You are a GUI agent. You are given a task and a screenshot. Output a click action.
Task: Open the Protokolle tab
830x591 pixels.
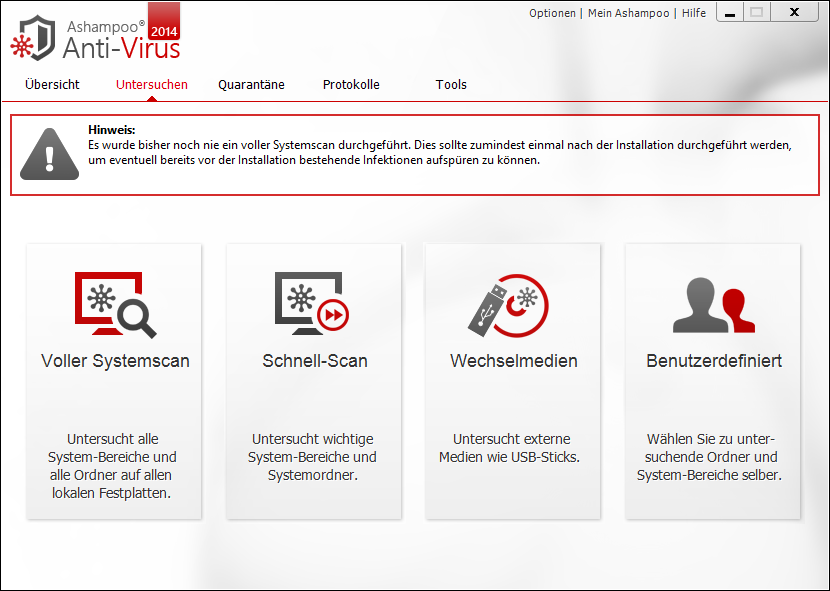click(351, 85)
